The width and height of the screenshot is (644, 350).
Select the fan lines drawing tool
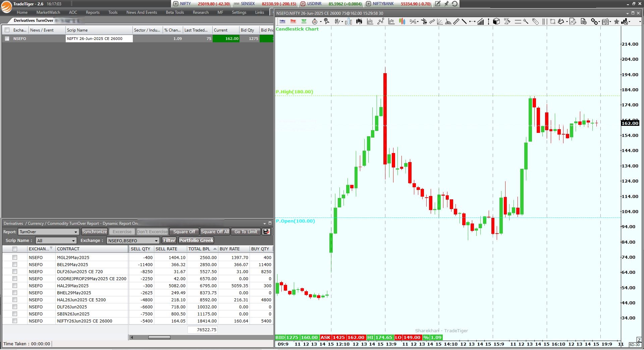click(440, 21)
